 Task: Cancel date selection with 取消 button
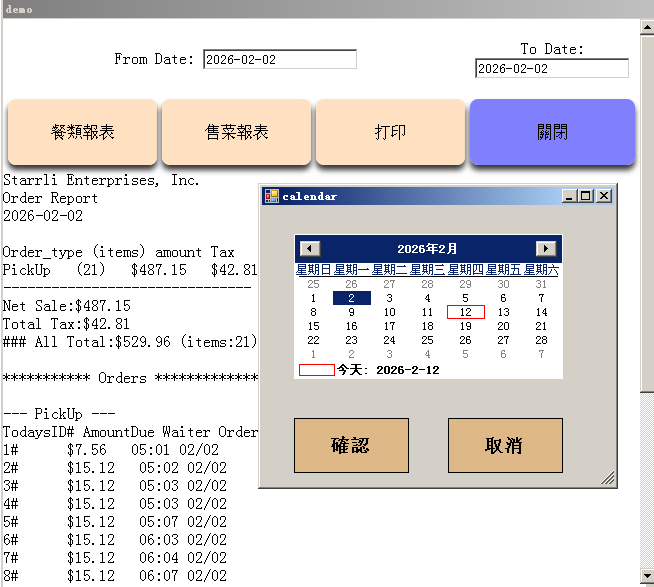(x=505, y=445)
